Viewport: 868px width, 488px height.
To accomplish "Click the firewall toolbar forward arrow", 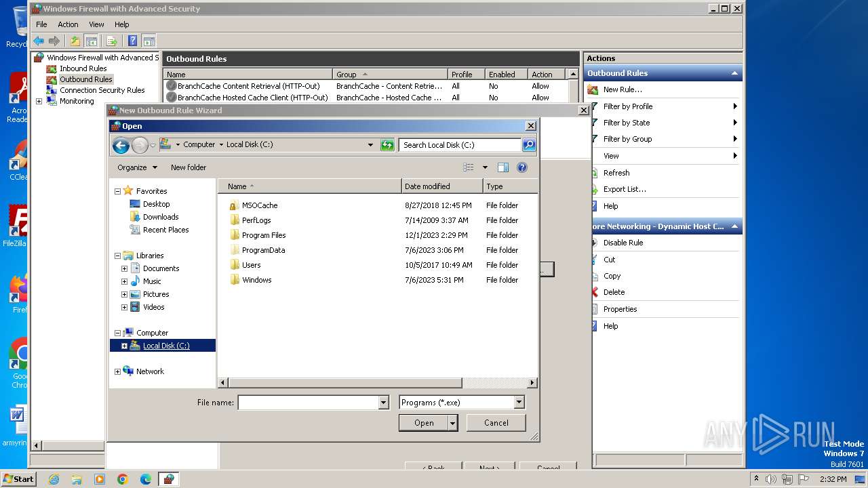I will coord(54,41).
